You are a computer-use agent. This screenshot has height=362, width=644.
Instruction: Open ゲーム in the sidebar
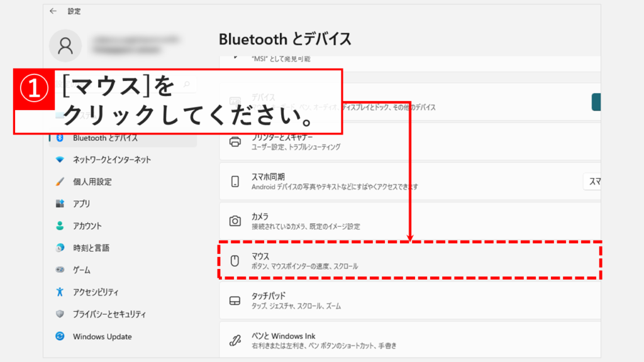tap(123, 270)
